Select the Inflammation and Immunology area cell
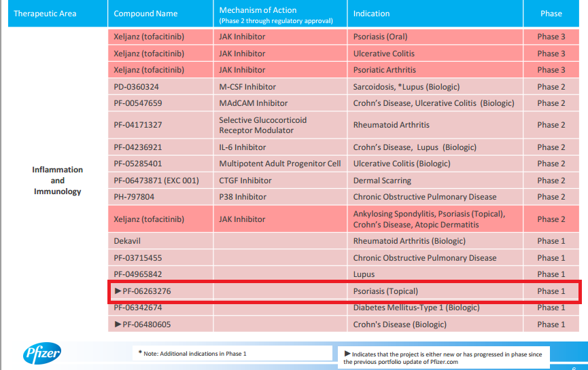Image resolution: width=588 pixels, height=370 pixels. click(x=58, y=181)
